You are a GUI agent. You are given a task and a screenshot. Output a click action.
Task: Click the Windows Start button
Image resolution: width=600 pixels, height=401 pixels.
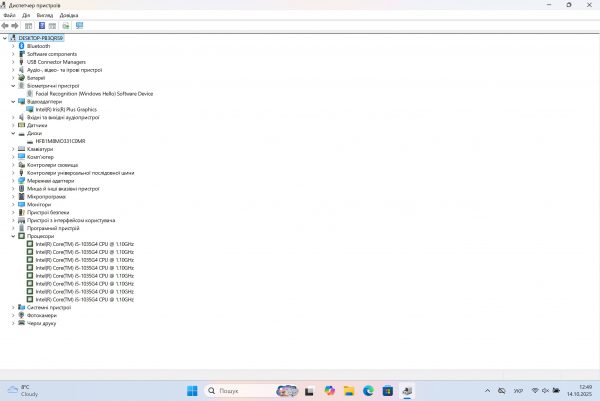(x=190, y=390)
